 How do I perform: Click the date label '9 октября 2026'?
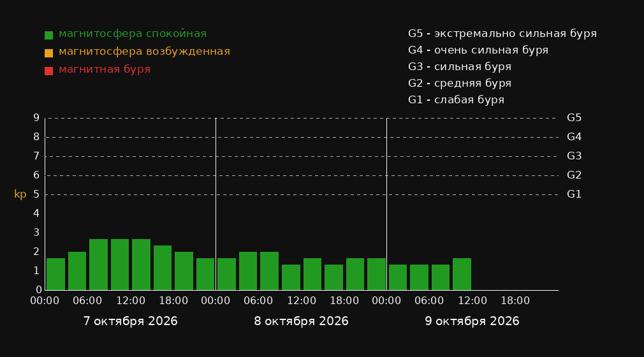tap(472, 321)
